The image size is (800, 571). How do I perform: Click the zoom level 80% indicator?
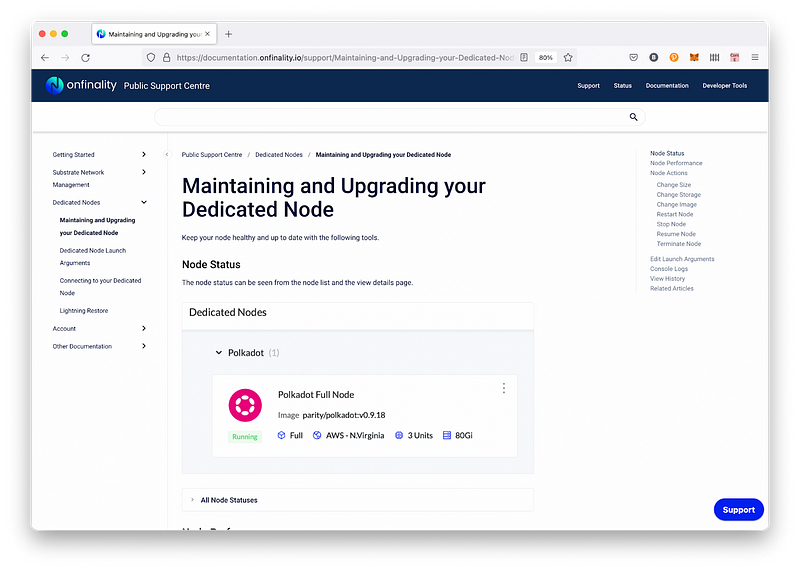tap(545, 58)
